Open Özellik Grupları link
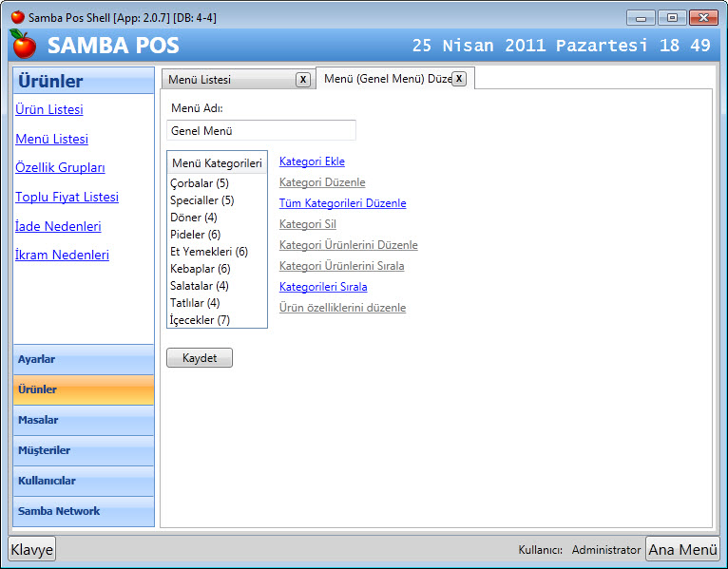Screen dimensions: 728x569 pyautogui.click(x=60, y=168)
